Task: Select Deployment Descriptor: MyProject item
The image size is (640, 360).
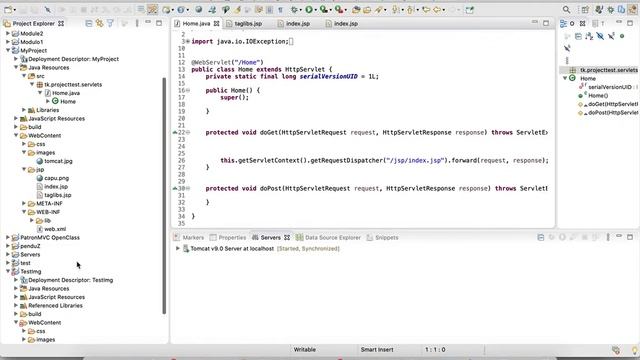Action: [x=73, y=59]
